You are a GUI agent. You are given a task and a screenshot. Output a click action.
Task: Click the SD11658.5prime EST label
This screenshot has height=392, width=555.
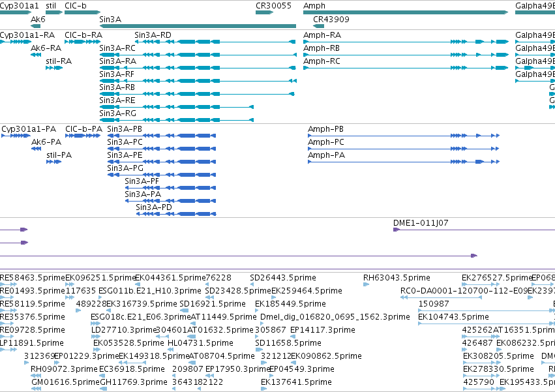coord(288,344)
